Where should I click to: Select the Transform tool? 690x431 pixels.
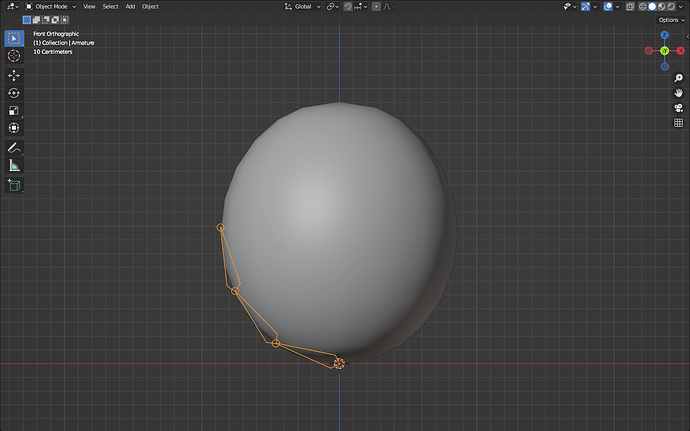point(14,128)
